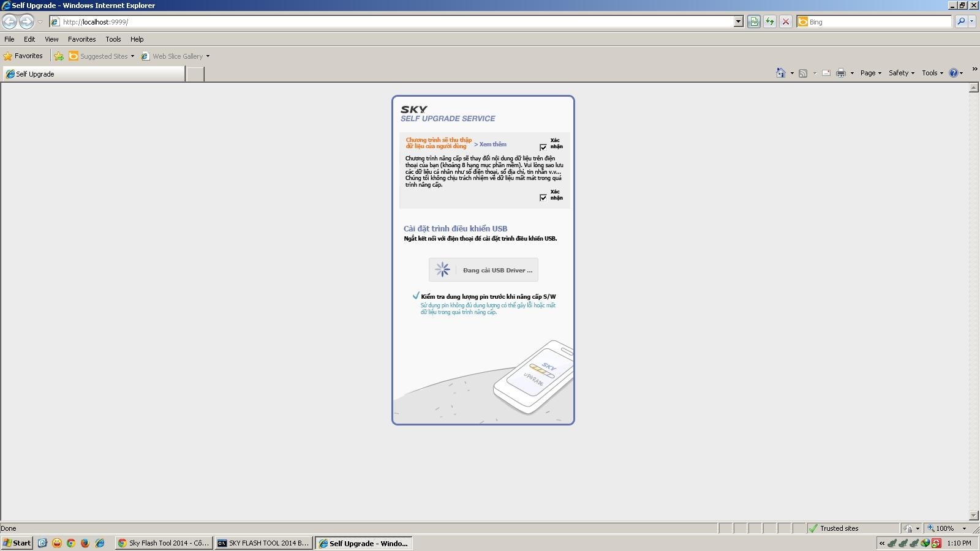Click heading Cài đặt trình điều khiển USB

[x=455, y=229]
